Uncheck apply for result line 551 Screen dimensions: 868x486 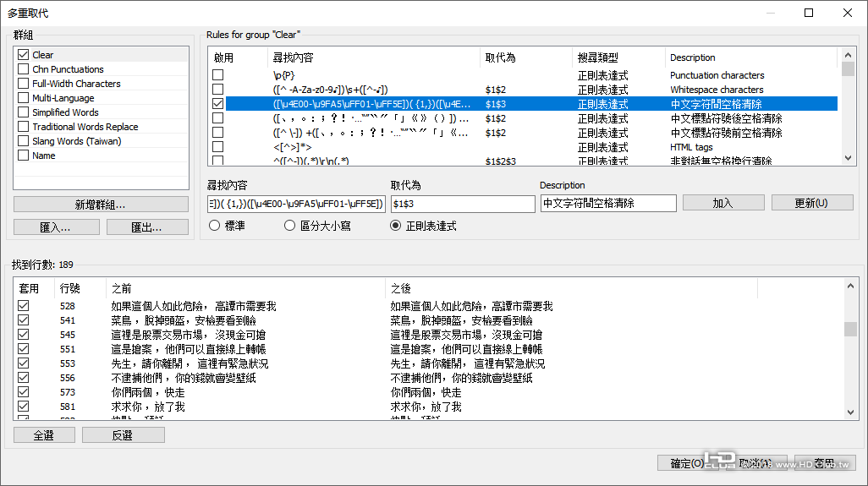pyautogui.click(x=23, y=349)
